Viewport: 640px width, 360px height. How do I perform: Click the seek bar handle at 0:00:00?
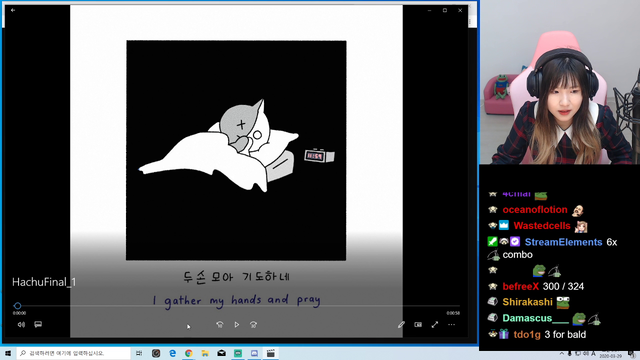pyautogui.click(x=17, y=306)
